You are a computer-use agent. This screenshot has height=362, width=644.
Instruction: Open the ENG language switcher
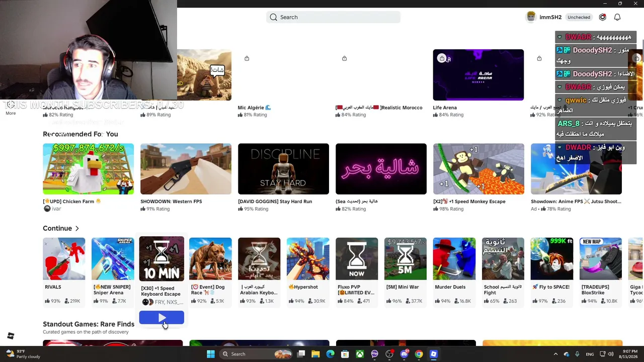tap(590, 354)
